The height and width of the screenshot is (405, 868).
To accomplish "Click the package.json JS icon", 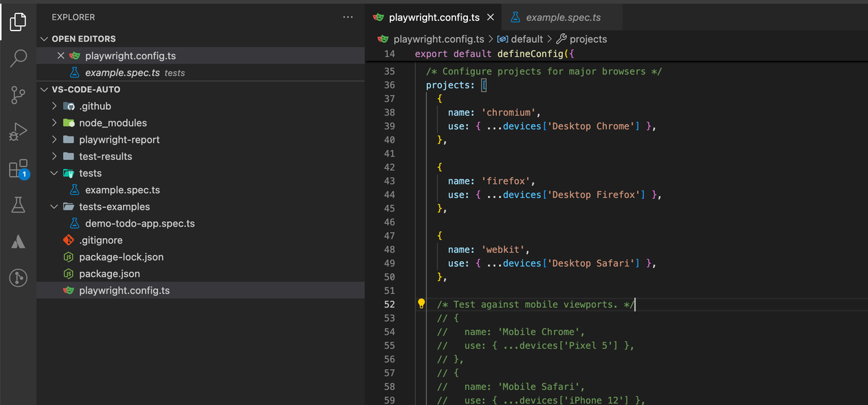I will 68,274.
